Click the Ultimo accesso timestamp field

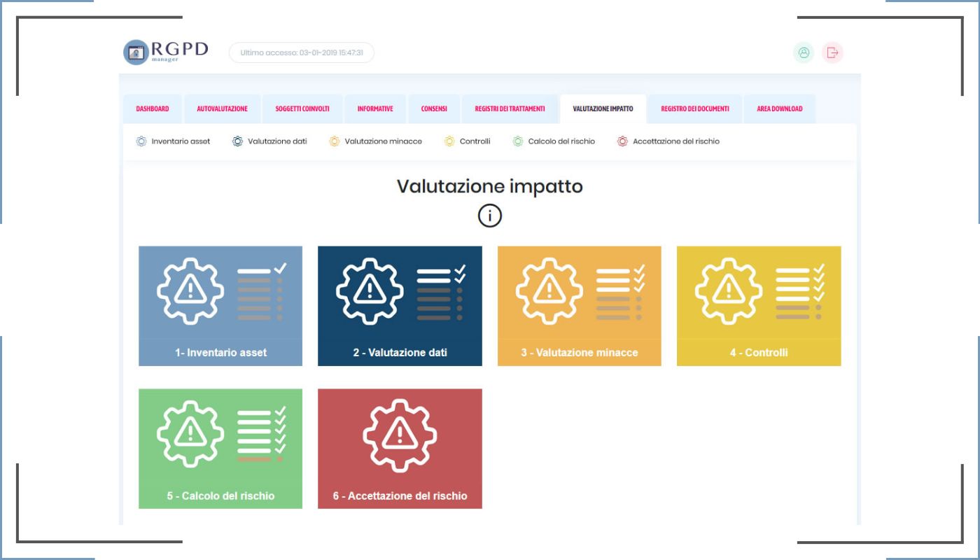point(302,52)
